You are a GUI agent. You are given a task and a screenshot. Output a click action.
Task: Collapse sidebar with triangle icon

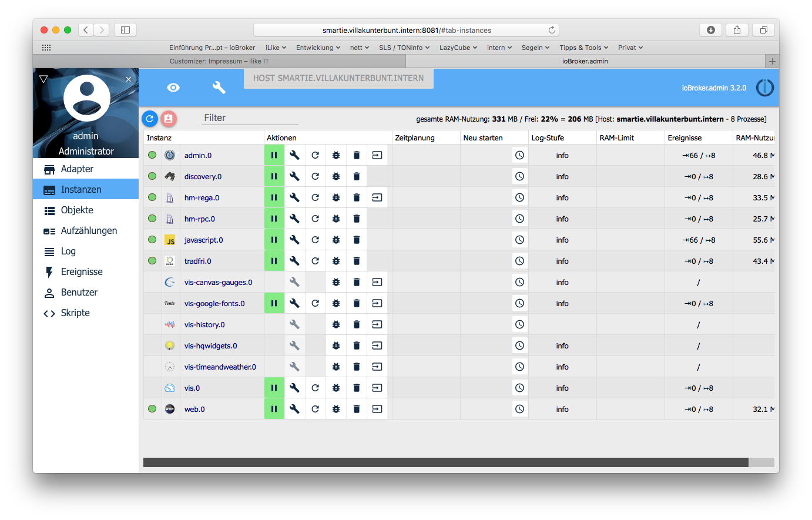pos(43,78)
